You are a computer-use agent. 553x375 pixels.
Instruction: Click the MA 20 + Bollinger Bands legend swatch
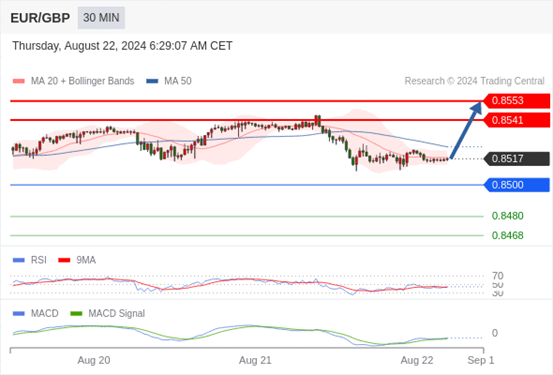coord(19,81)
